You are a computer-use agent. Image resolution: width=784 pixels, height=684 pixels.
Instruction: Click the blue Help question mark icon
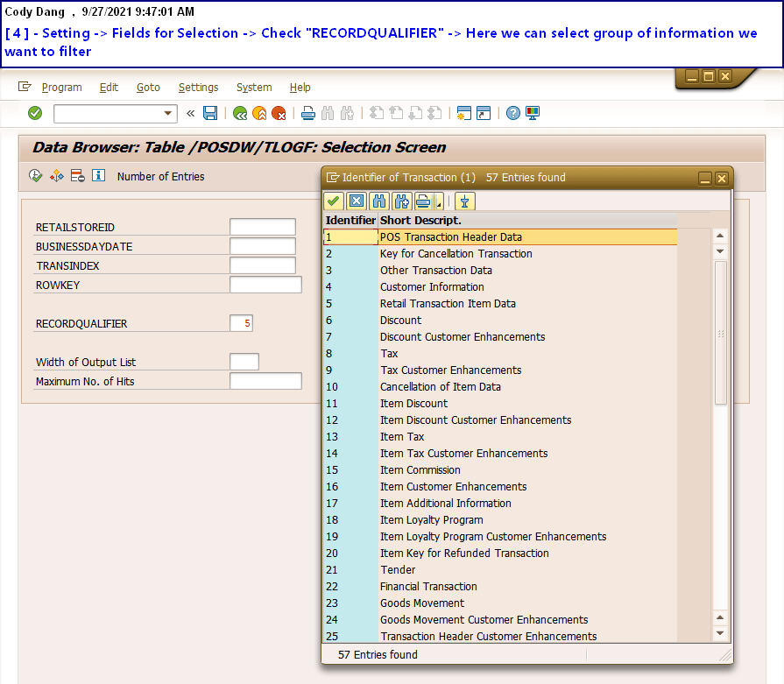click(513, 113)
